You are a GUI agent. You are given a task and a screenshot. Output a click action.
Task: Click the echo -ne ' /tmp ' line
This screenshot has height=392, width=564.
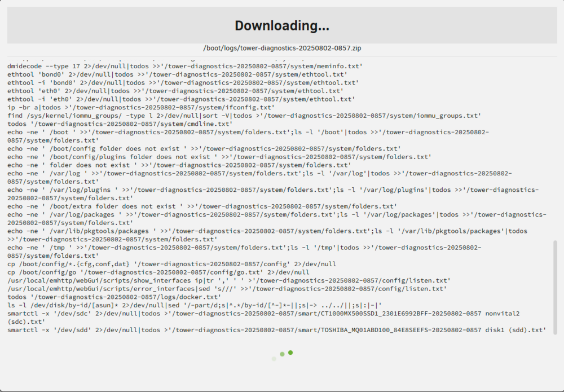(x=244, y=252)
